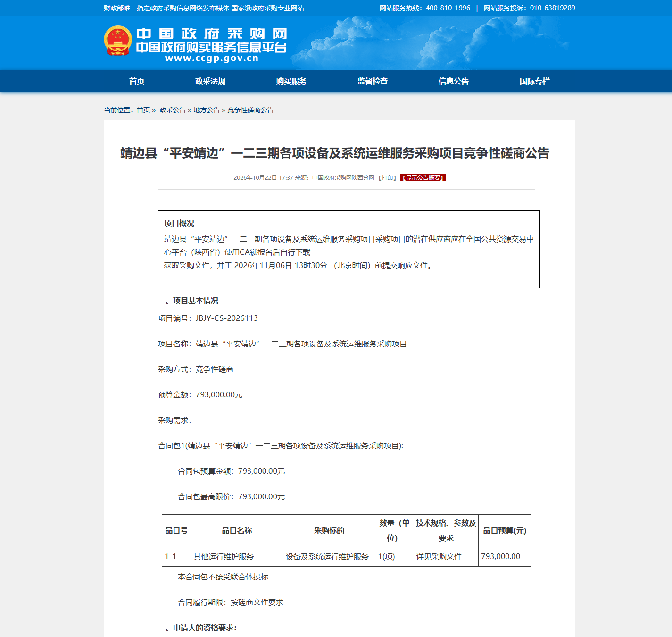Image resolution: width=672 pixels, height=637 pixels.
Task: Click the complaint number 010-63819289
Action: click(x=553, y=8)
